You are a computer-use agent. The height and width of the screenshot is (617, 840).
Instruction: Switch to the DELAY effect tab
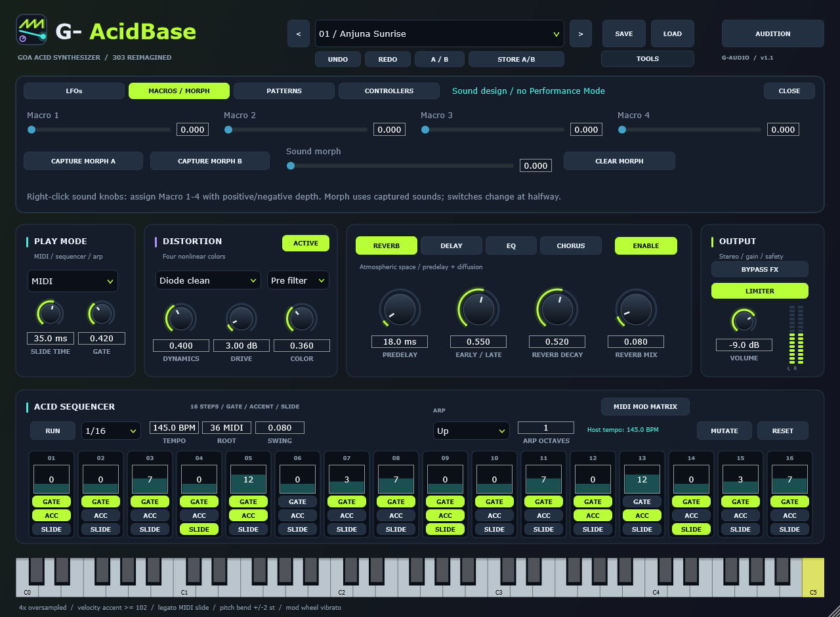[451, 245]
